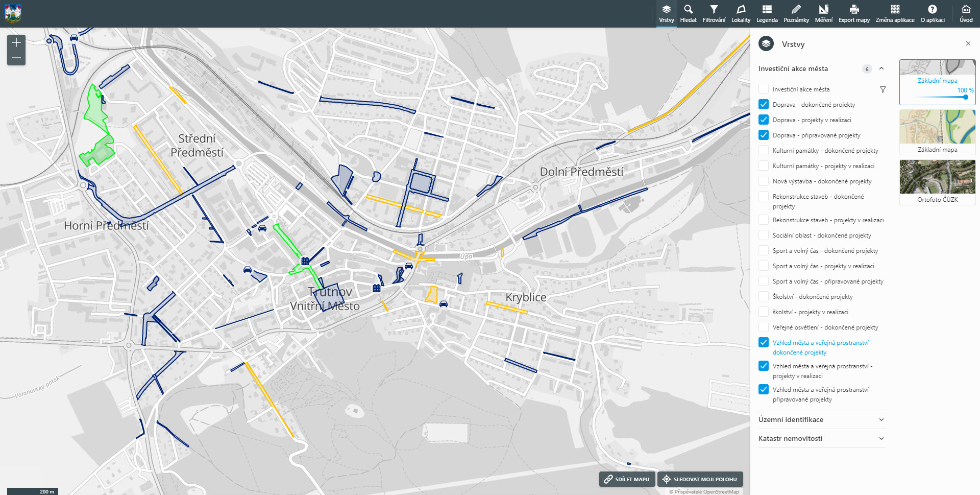Click the filter icon beside Investiční akce města

883,89
